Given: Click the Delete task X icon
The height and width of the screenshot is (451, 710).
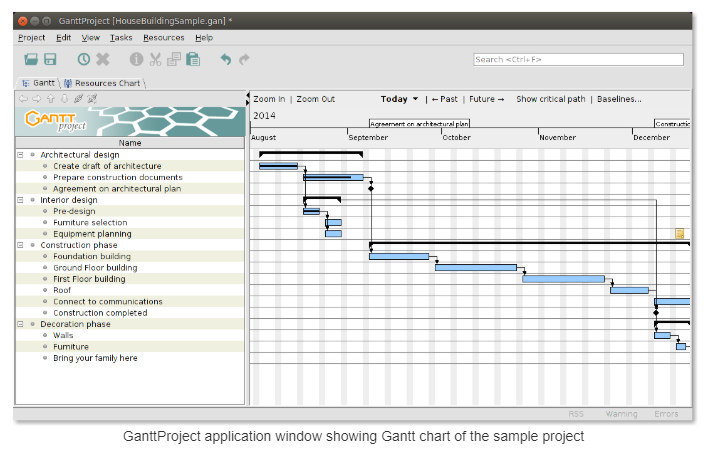Looking at the screenshot, I should (x=103, y=60).
